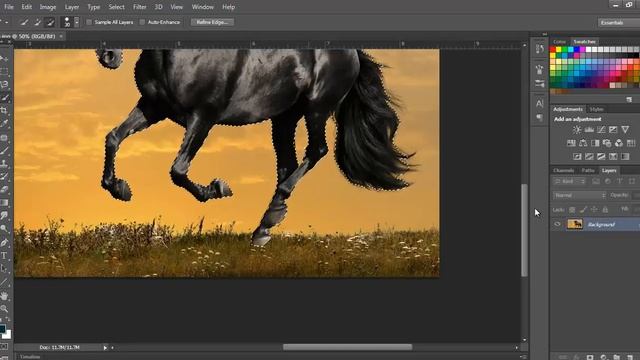Open the Normal blending mode dropdown
The image size is (640, 360).
pos(579,196)
